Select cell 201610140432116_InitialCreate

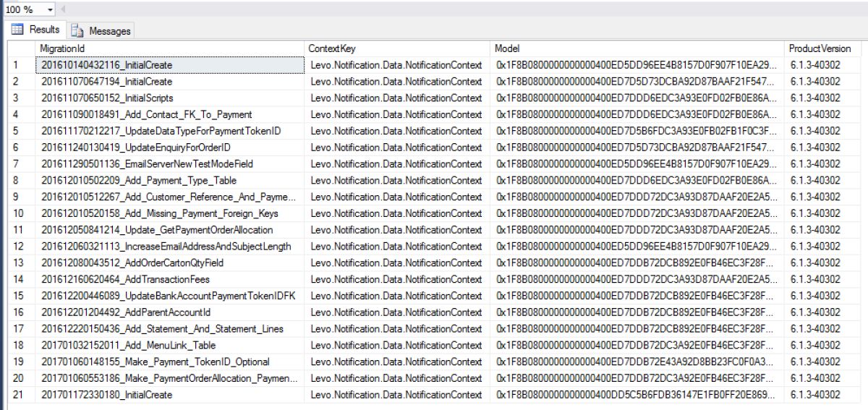(x=171, y=65)
